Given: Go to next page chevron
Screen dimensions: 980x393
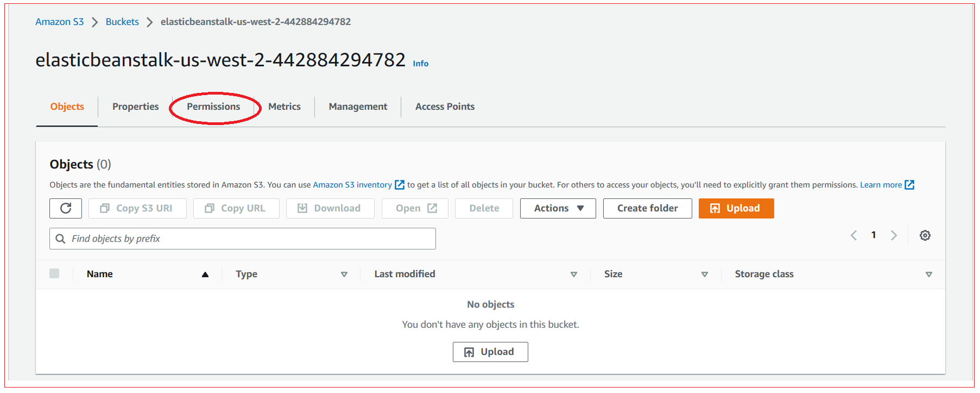Looking at the screenshot, I should pyautogui.click(x=894, y=235).
